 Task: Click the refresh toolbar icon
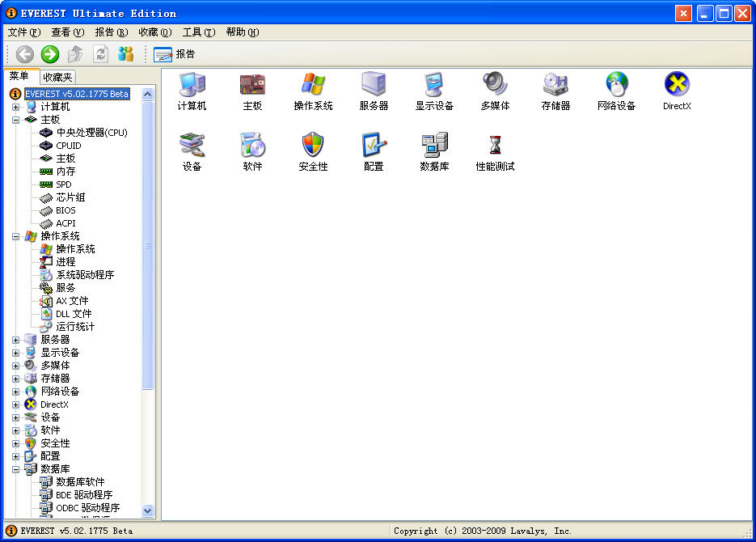[101, 54]
